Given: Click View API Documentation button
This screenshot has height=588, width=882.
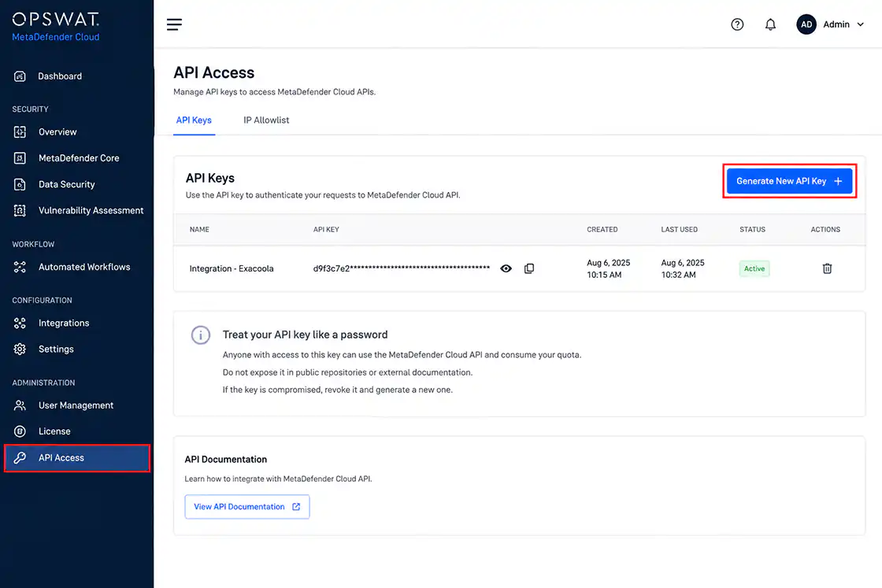Looking at the screenshot, I should [247, 507].
